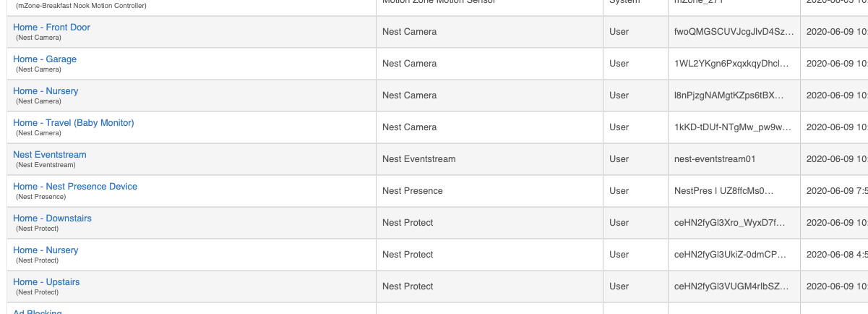Click User source cell in Garage row
This screenshot has width=868, height=314.
[619, 64]
